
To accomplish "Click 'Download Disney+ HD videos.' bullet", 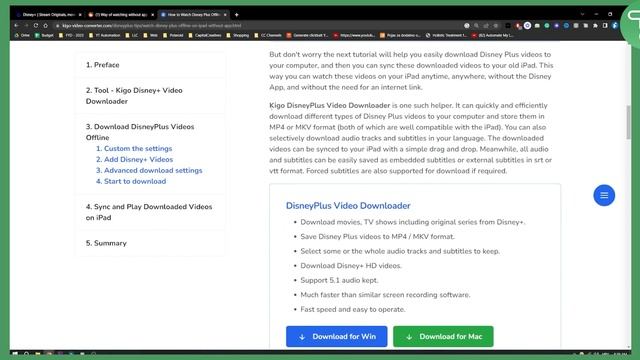I will tap(351, 266).
